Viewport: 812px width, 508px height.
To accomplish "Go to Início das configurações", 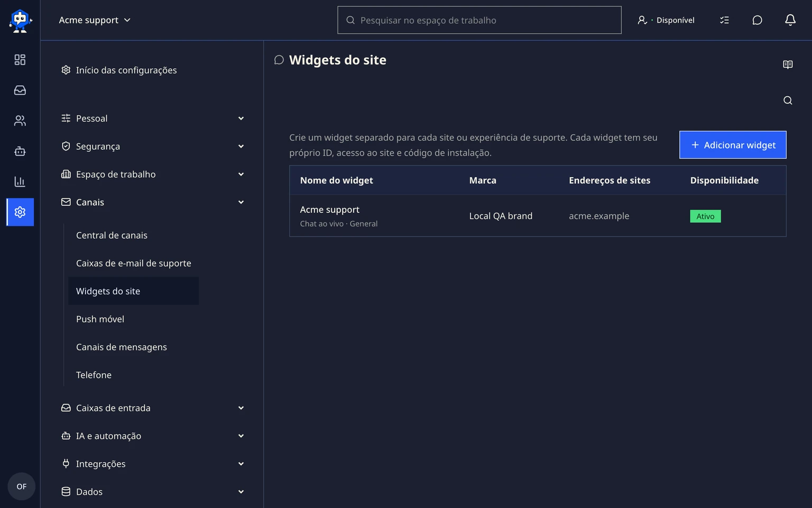I will pyautogui.click(x=119, y=70).
